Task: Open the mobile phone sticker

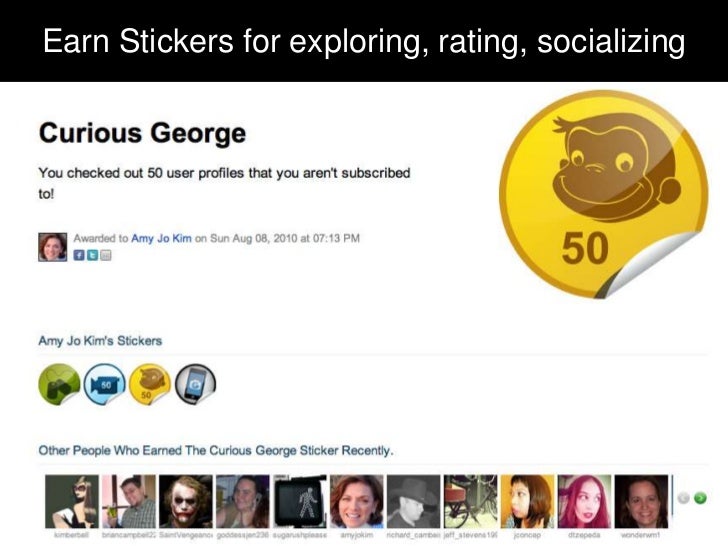Action: click(x=195, y=384)
